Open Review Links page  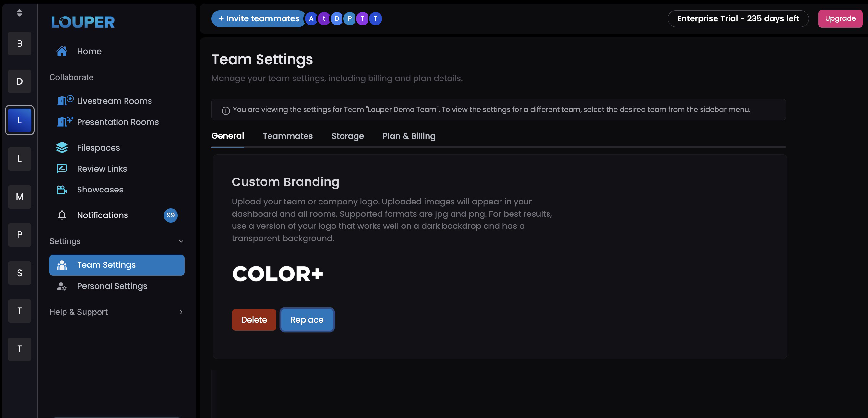pos(116,168)
